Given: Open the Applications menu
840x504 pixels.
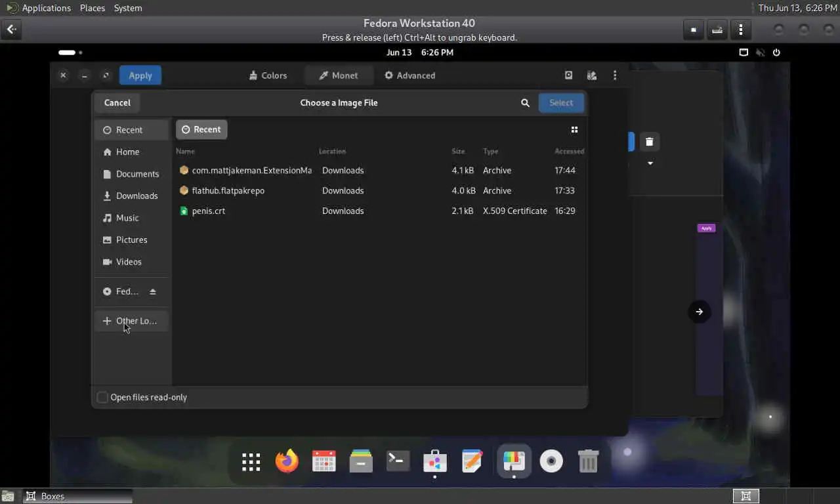Looking at the screenshot, I should point(46,8).
